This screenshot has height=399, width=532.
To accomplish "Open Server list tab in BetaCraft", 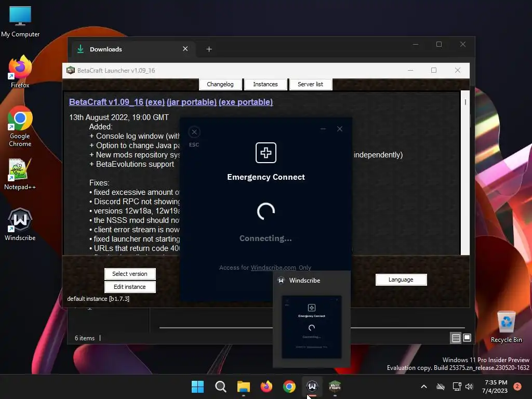I will (x=310, y=84).
